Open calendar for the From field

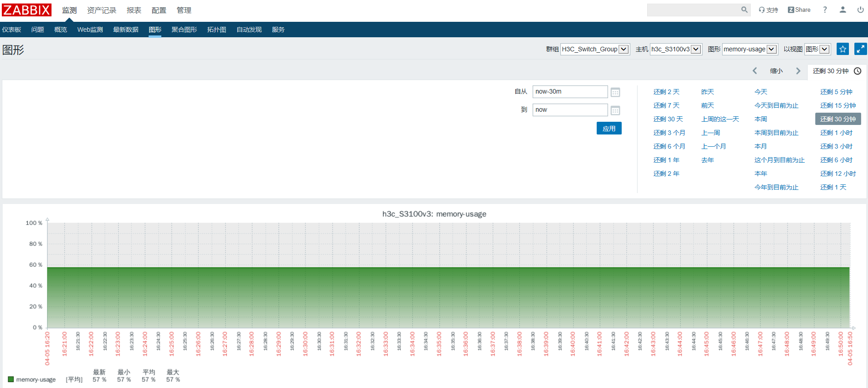click(x=615, y=92)
